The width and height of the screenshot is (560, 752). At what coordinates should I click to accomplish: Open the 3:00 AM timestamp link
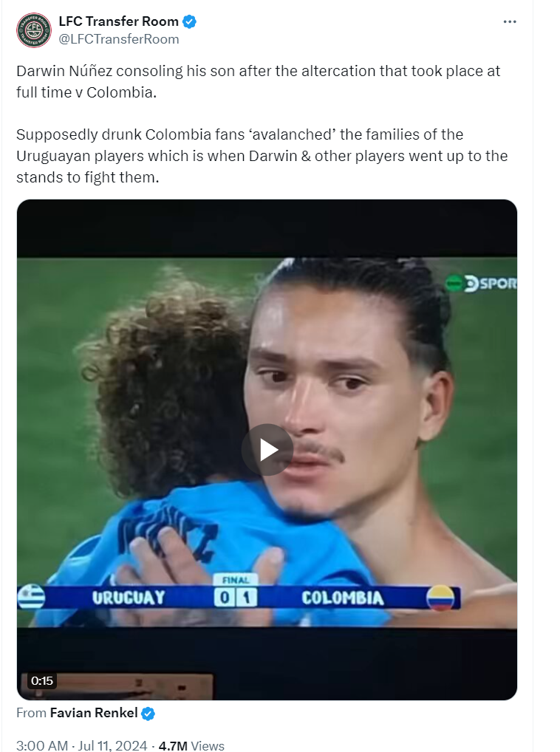click(x=42, y=745)
